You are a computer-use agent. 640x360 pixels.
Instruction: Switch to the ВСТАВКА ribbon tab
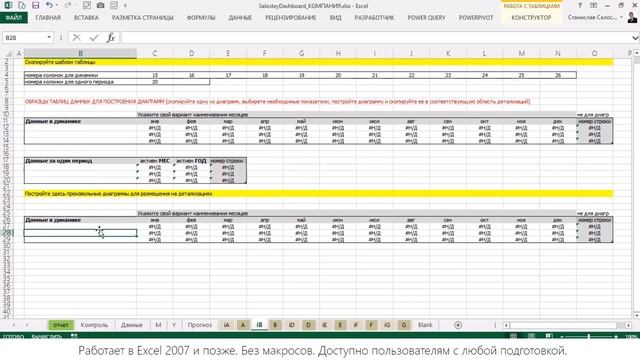pyautogui.click(x=86, y=18)
